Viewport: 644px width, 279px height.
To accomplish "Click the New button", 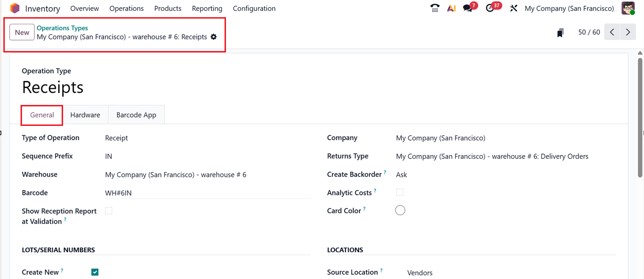I will click(22, 32).
